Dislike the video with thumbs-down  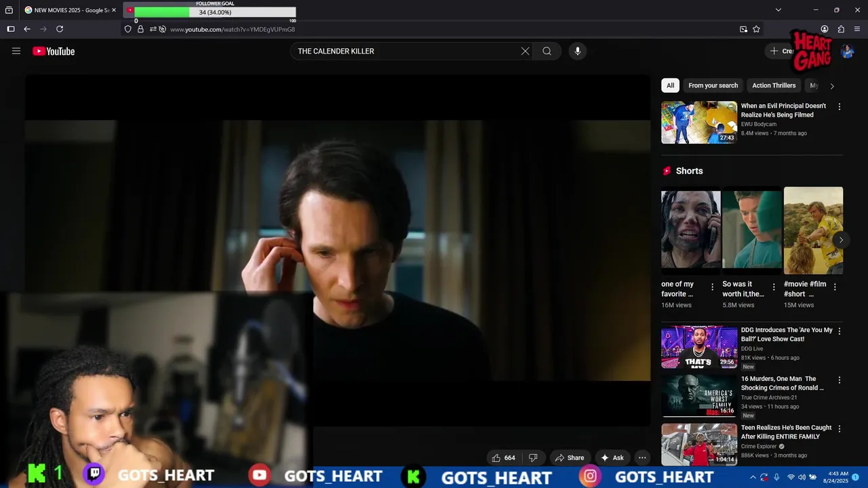pyautogui.click(x=533, y=457)
